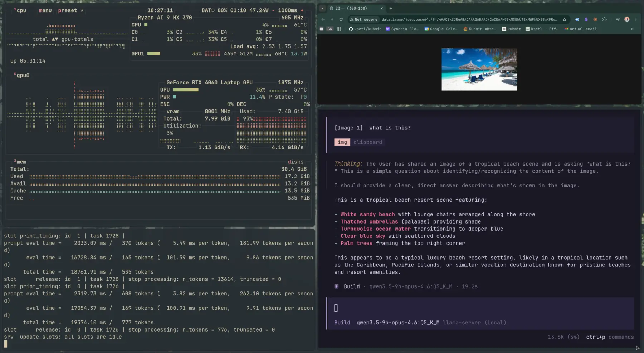Click the orange sun-shaped extension icon
This screenshot has width=644, height=353.
(596, 19)
